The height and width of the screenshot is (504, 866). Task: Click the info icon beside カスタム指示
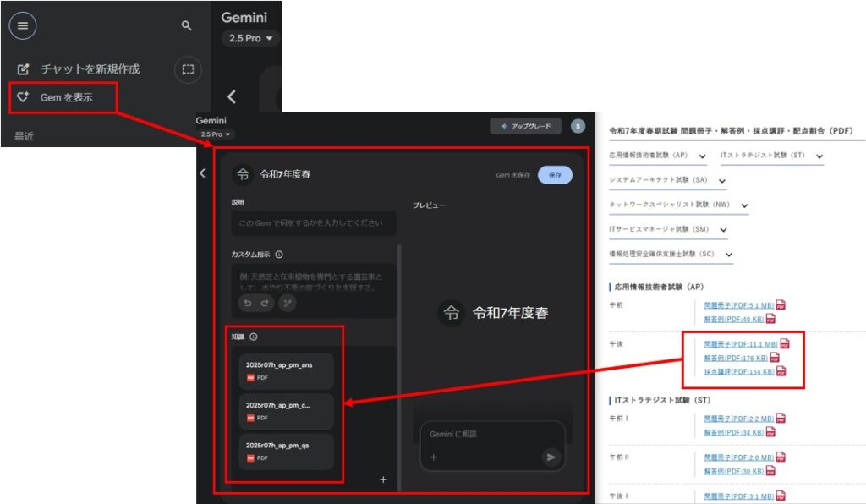pos(279,255)
